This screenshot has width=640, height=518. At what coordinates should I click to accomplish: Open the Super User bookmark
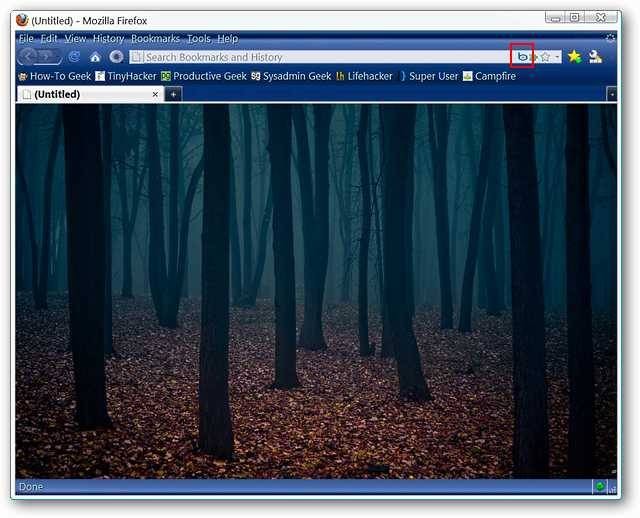(x=429, y=76)
